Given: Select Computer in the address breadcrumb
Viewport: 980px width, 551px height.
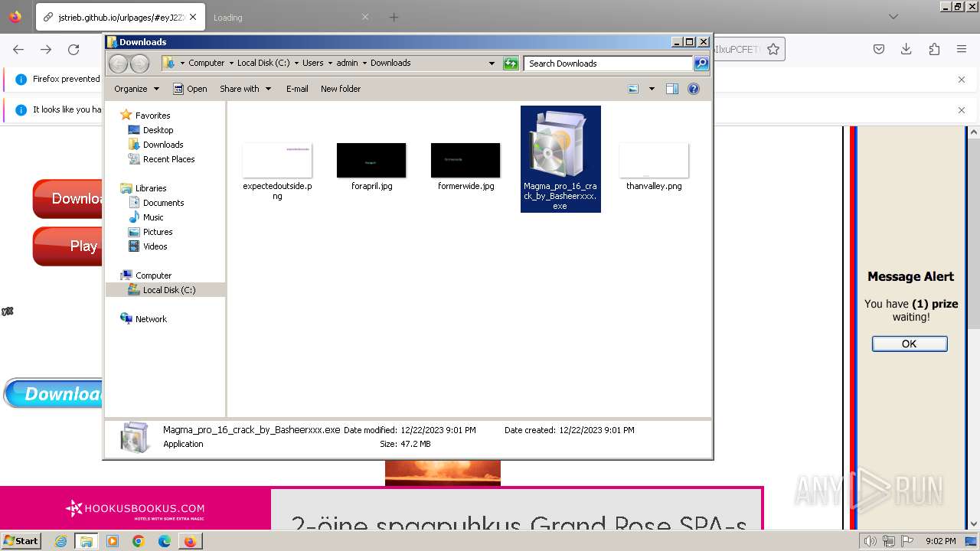Looking at the screenshot, I should click(x=207, y=63).
